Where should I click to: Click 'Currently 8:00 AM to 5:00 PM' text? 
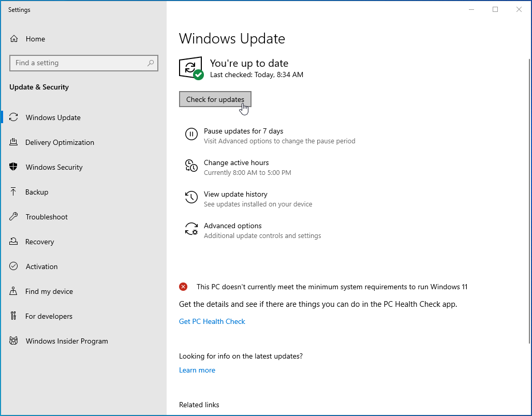[247, 172]
